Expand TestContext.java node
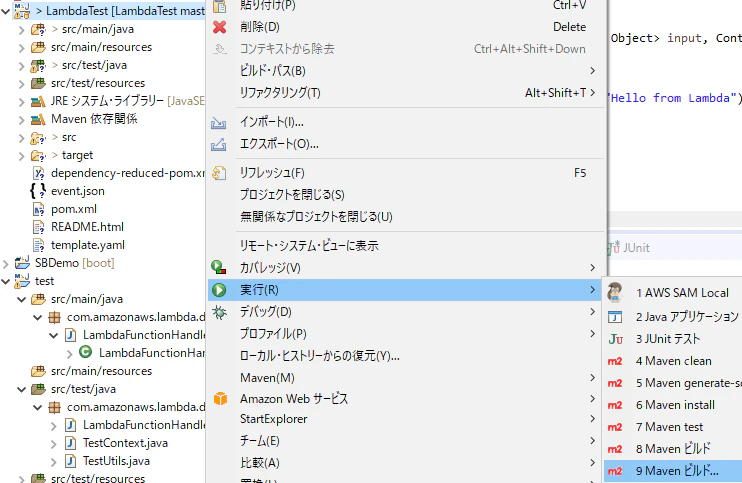 (53, 443)
